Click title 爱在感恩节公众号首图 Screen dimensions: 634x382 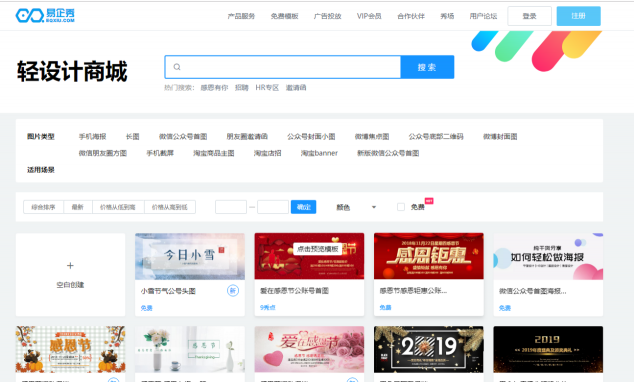click(294, 291)
